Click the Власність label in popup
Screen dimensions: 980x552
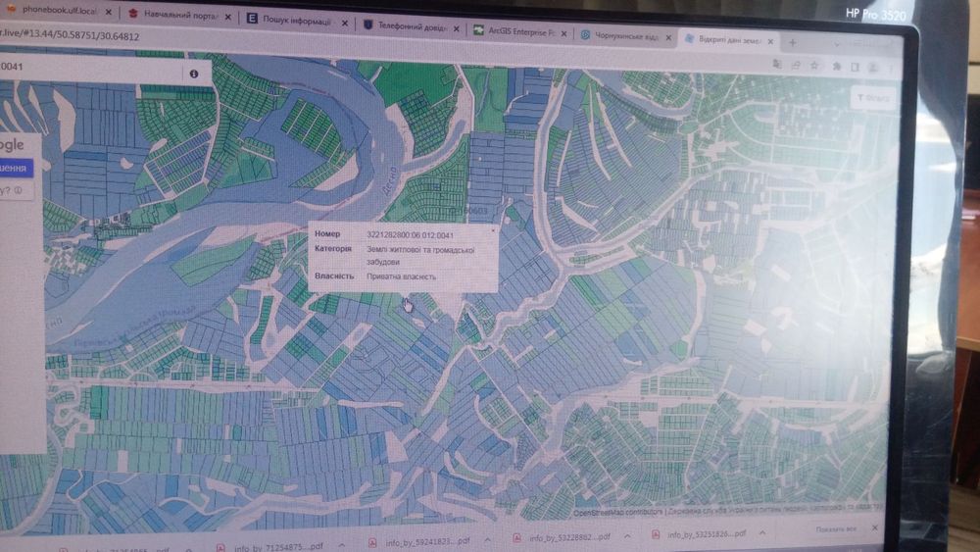pos(334,276)
